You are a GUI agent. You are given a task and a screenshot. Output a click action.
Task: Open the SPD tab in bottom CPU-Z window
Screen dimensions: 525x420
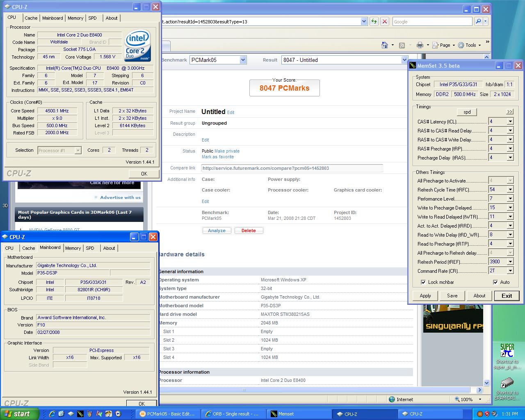(x=90, y=248)
